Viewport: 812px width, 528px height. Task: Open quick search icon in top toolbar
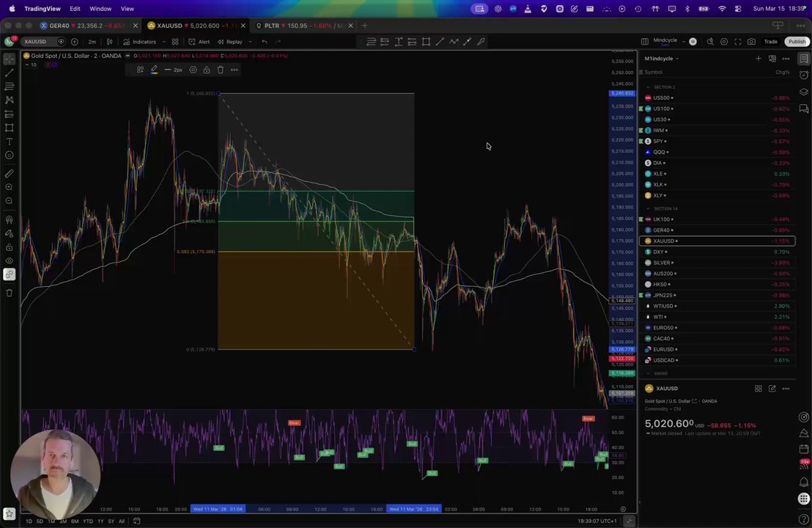(711, 42)
